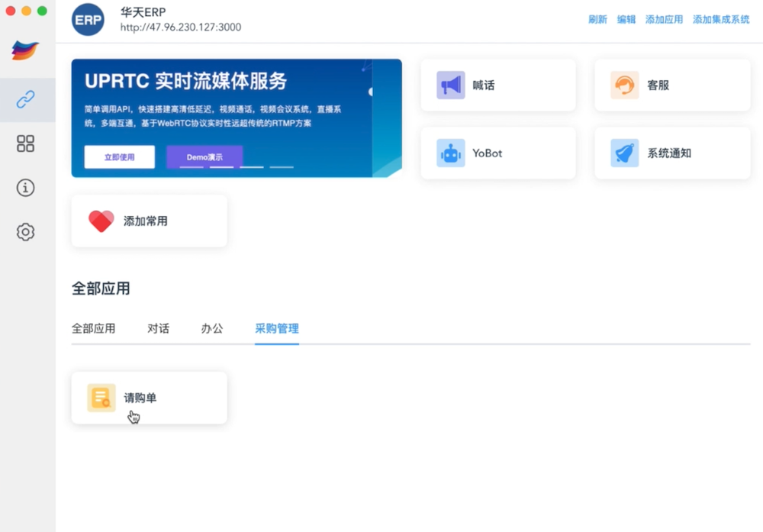Image resolution: width=763 pixels, height=532 pixels.
Task: Open the 喊话 megaphone app
Action: tap(498, 85)
